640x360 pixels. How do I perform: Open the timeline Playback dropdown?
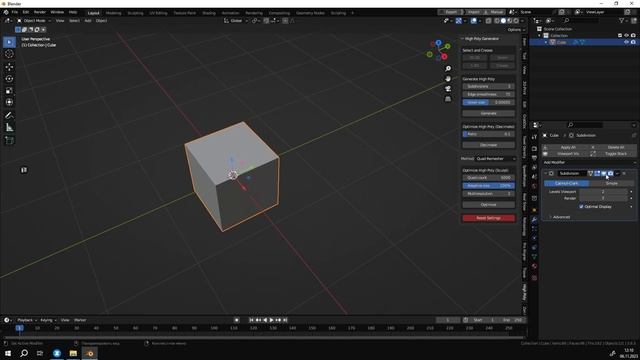coord(27,320)
